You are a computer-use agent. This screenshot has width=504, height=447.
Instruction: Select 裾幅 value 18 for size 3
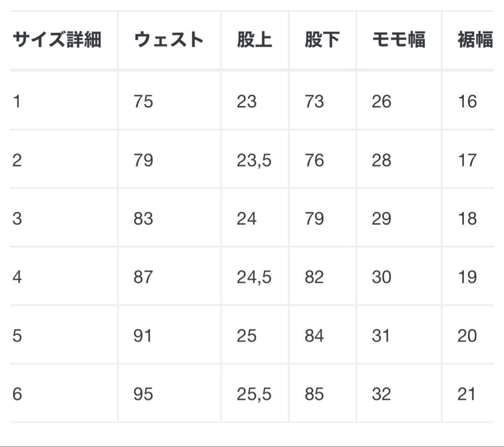(467, 219)
